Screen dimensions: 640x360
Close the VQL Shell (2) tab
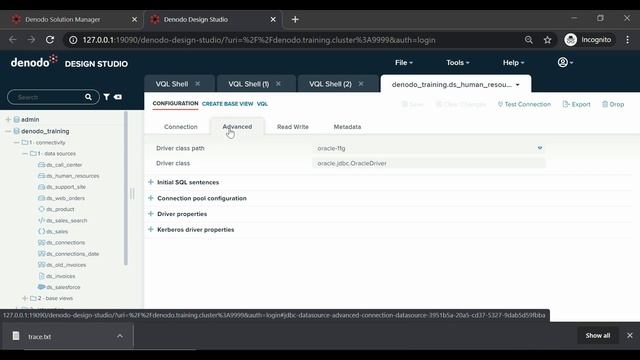pos(361,84)
